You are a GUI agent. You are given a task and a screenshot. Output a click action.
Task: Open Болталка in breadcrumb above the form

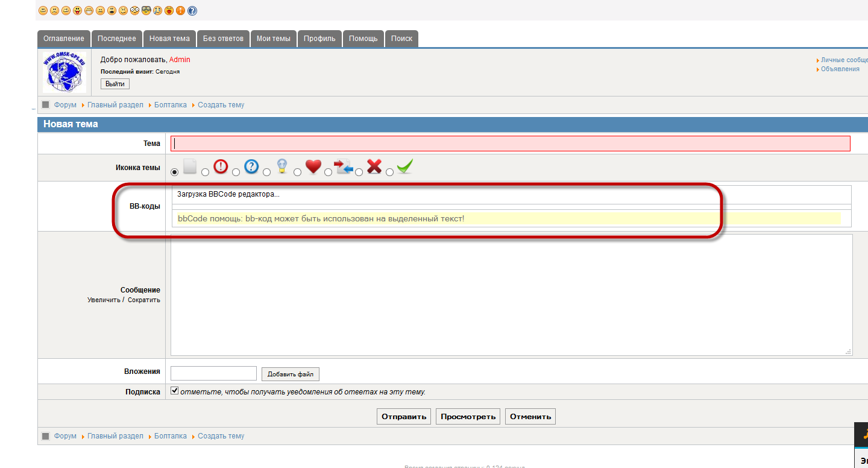[171, 105]
